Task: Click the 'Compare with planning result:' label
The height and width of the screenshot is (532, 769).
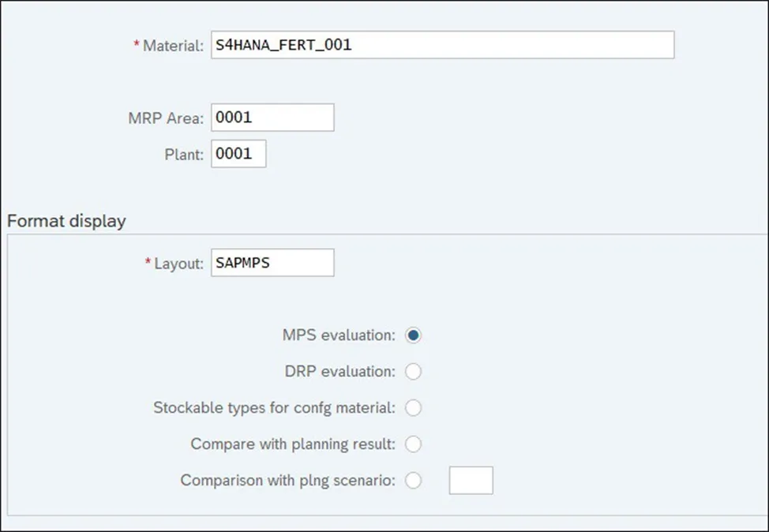Action: click(x=293, y=444)
